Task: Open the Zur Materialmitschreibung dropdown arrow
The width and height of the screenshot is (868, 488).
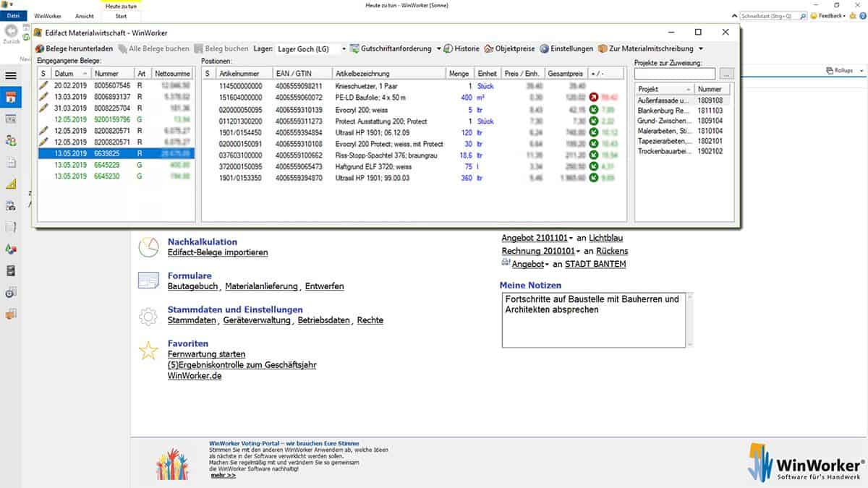Action: pos(700,48)
